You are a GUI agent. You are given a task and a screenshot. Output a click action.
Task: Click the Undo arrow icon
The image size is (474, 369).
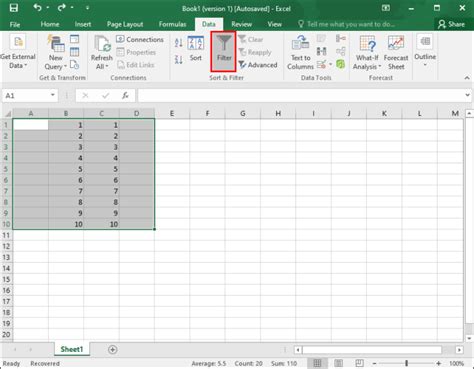[x=37, y=7]
